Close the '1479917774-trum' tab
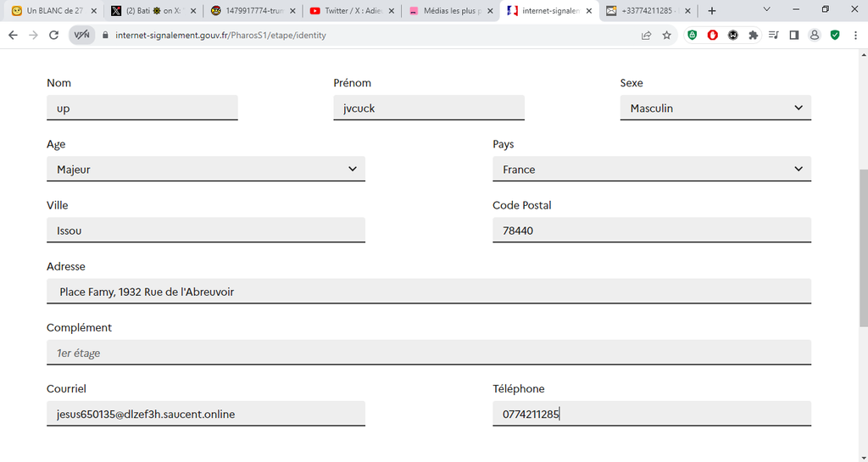Screen dimensions: 868x462 (x=292, y=10)
